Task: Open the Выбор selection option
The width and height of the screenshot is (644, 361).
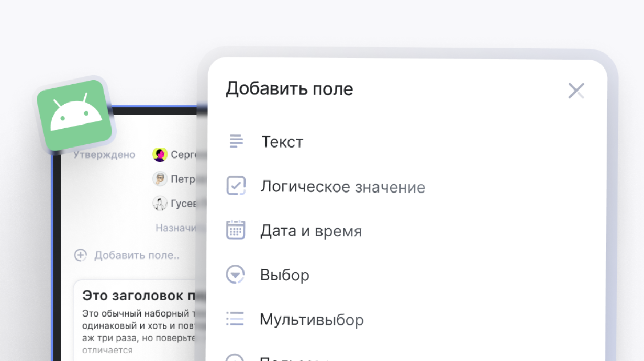Action: tap(285, 274)
